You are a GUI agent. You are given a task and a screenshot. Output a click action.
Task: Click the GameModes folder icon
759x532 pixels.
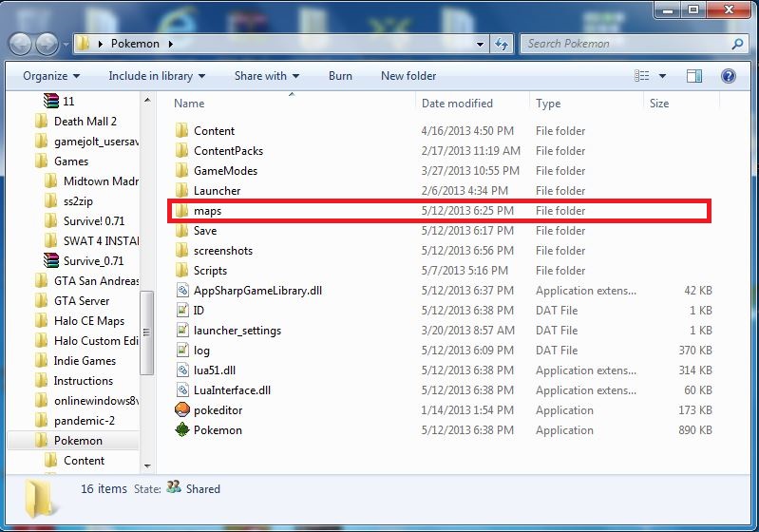click(x=182, y=170)
